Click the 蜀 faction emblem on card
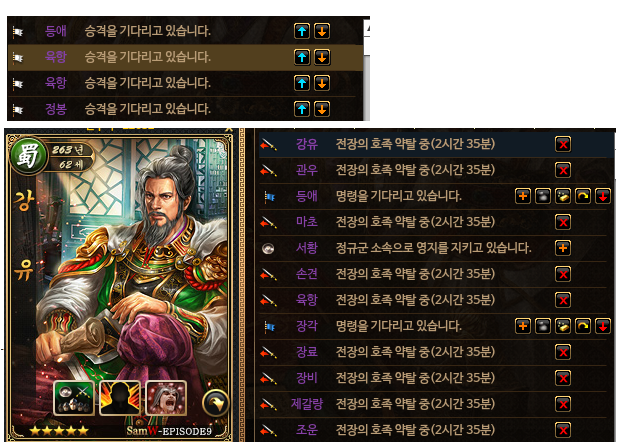The height and width of the screenshot is (448, 623). click(28, 156)
